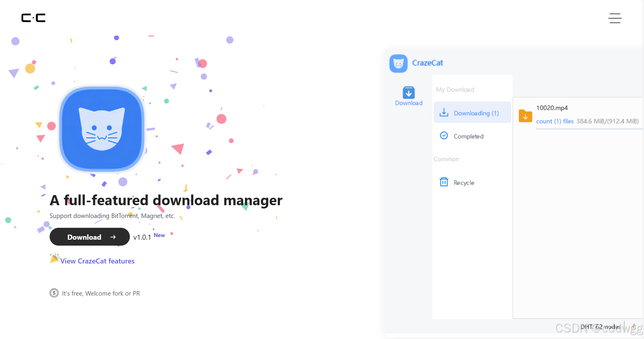Click the Downloading arrow tray icon

(x=444, y=113)
